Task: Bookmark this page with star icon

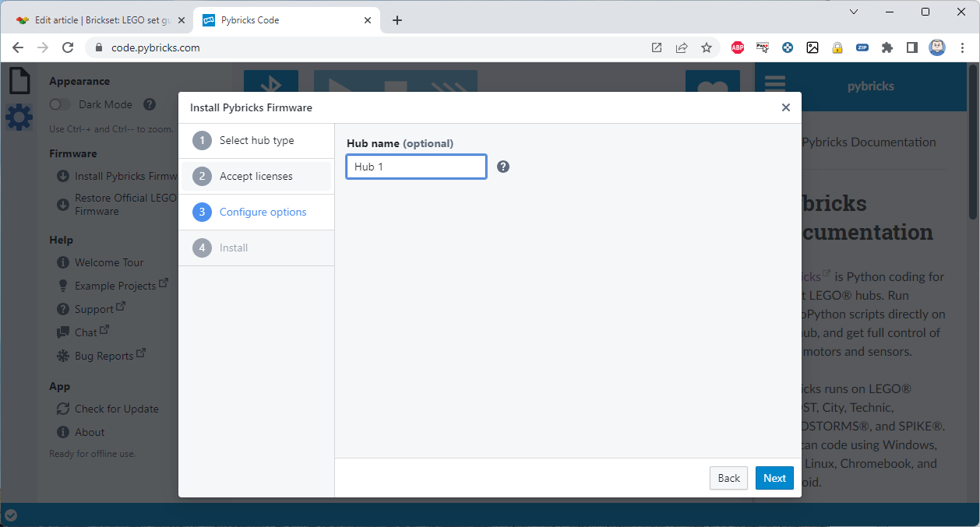Action: tap(707, 47)
